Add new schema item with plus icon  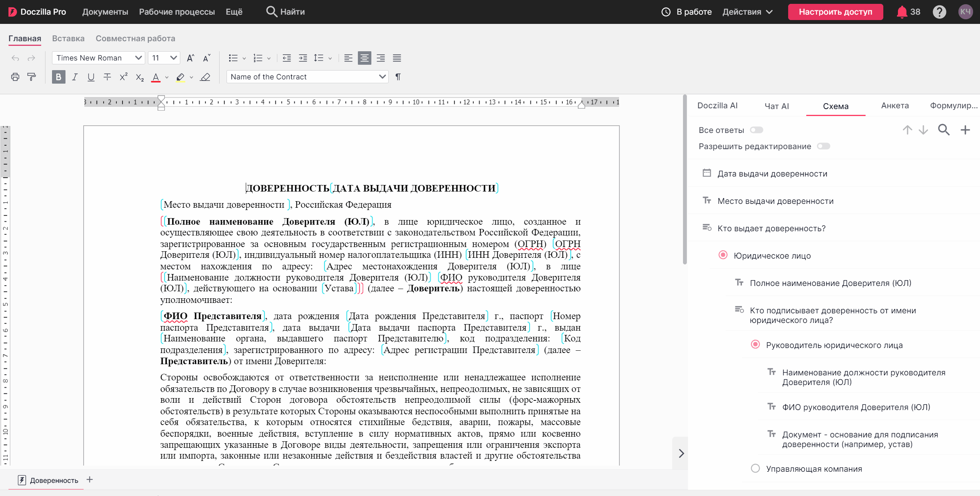pos(965,130)
